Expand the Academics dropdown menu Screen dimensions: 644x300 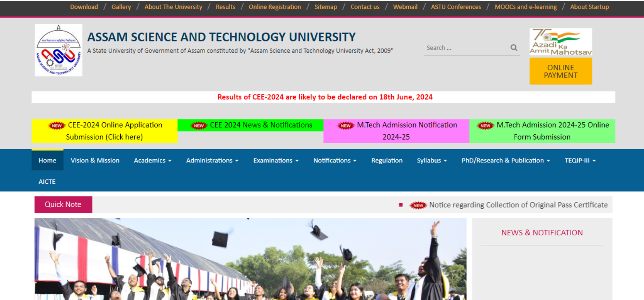[153, 160]
